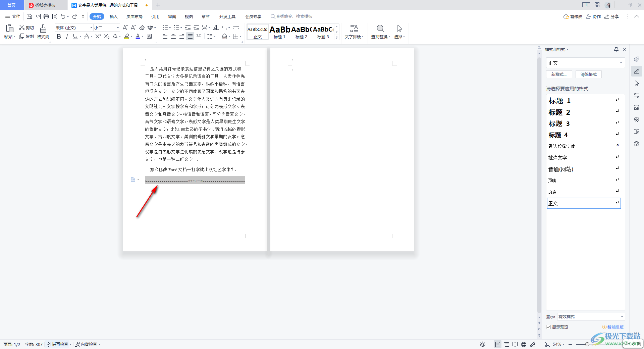Open the 智能排版 link
Image resolution: width=644 pixels, height=349 pixels.
[613, 327]
